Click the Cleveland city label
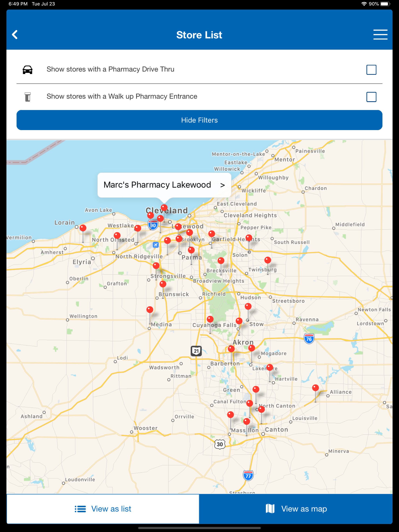Image resolution: width=399 pixels, height=532 pixels. click(x=167, y=211)
